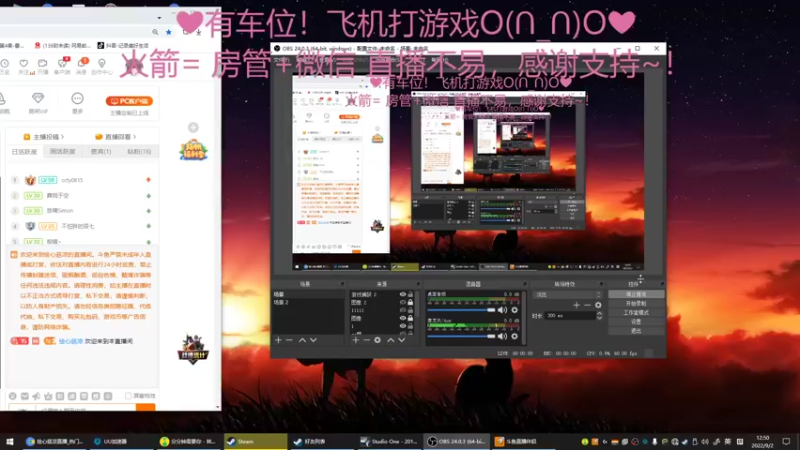Expand the 主播投稿 link arrow
This screenshot has width=800, height=450.
click(x=62, y=137)
